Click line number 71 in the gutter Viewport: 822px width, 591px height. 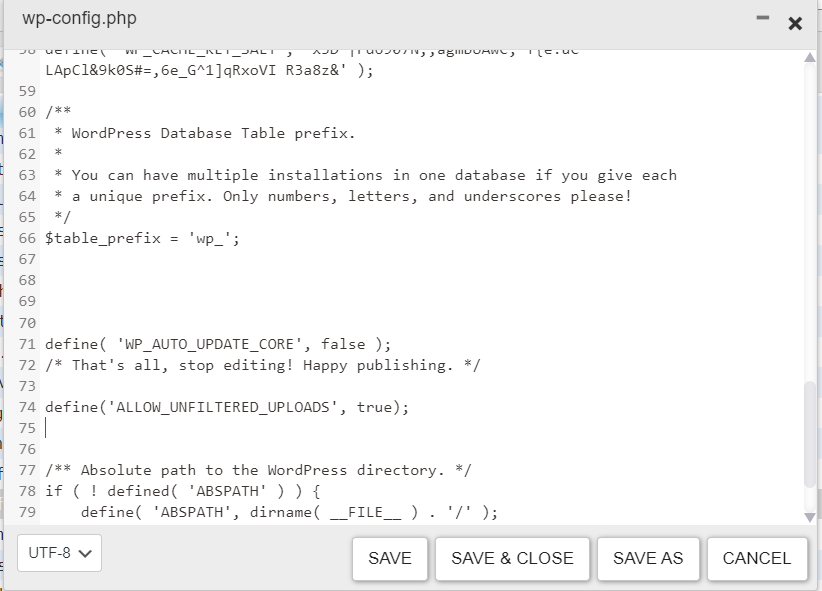[27, 344]
